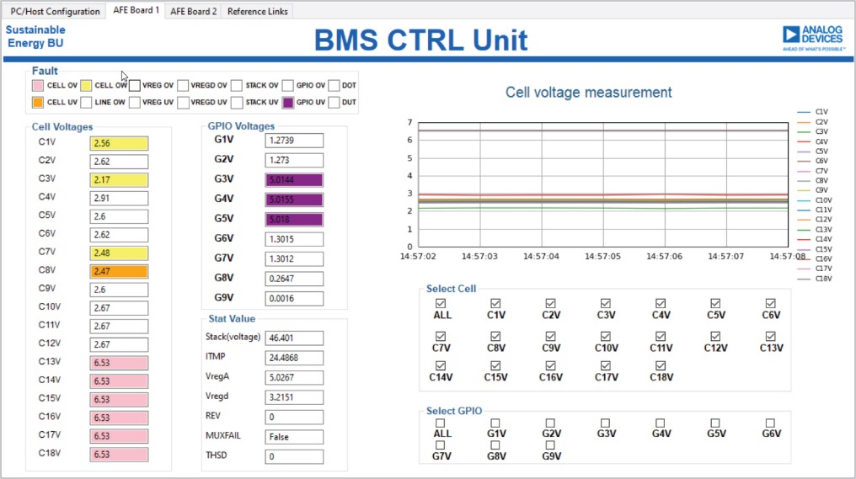The image size is (856, 479).
Task: Click the pink CELL OV fault indicator
Action: point(37,86)
